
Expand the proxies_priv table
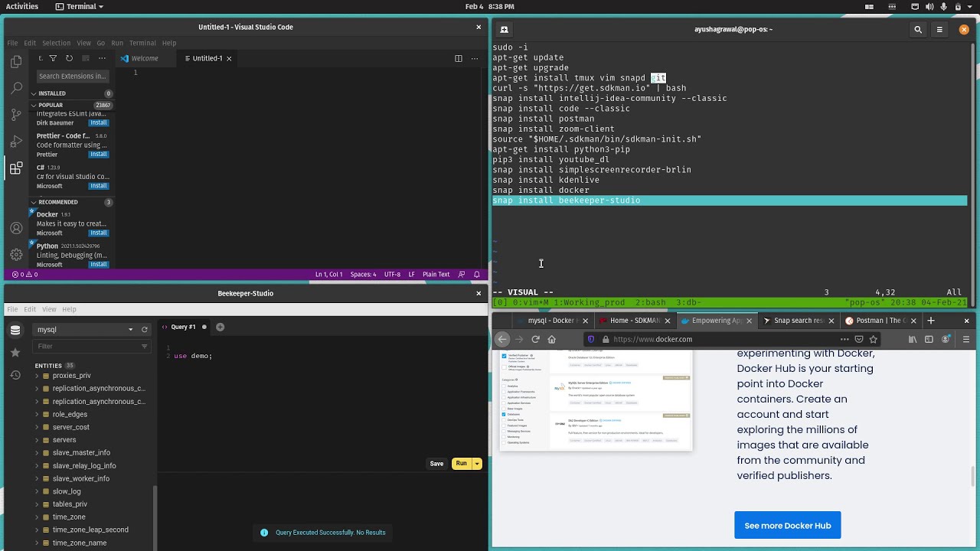[x=37, y=376]
